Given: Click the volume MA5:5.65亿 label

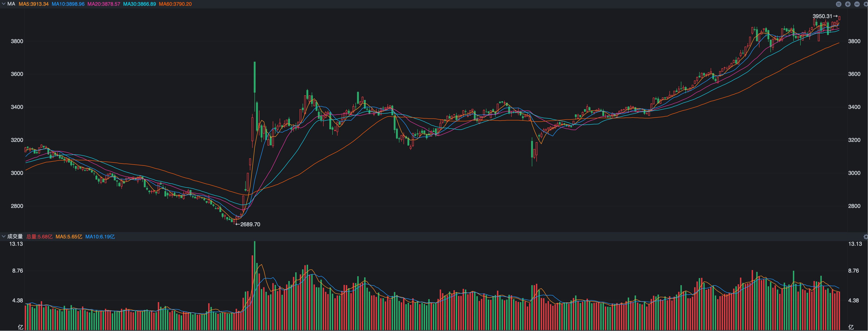Looking at the screenshot, I should pos(69,237).
